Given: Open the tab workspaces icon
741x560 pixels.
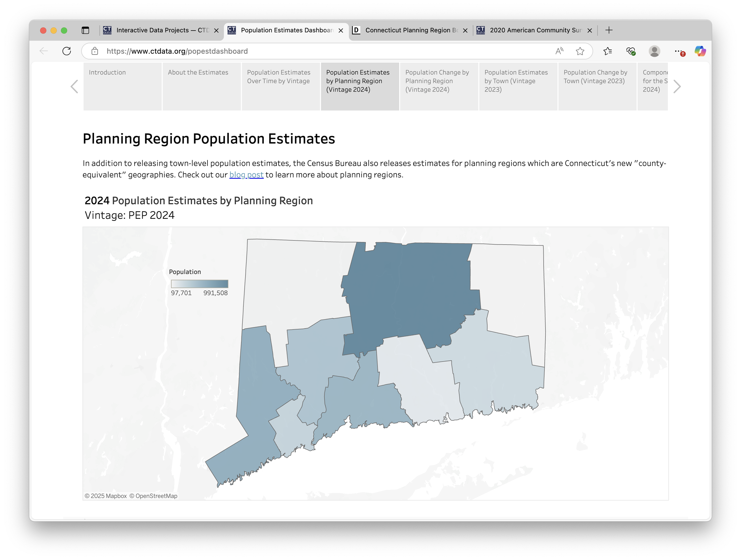Looking at the screenshot, I should [x=86, y=30].
